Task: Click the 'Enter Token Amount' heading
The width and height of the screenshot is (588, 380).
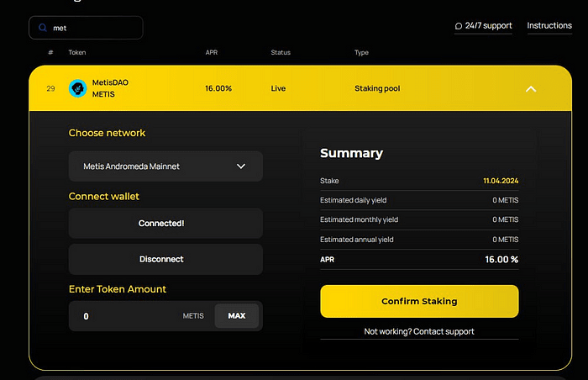Action: pos(118,289)
